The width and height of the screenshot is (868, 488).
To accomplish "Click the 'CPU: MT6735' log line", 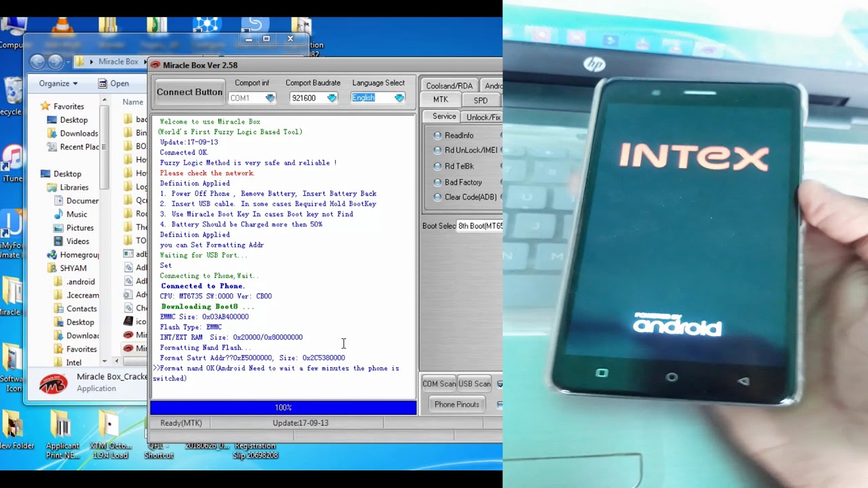I will point(216,296).
